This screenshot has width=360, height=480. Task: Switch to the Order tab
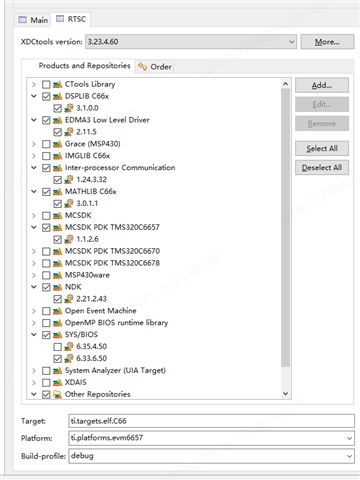155,67
